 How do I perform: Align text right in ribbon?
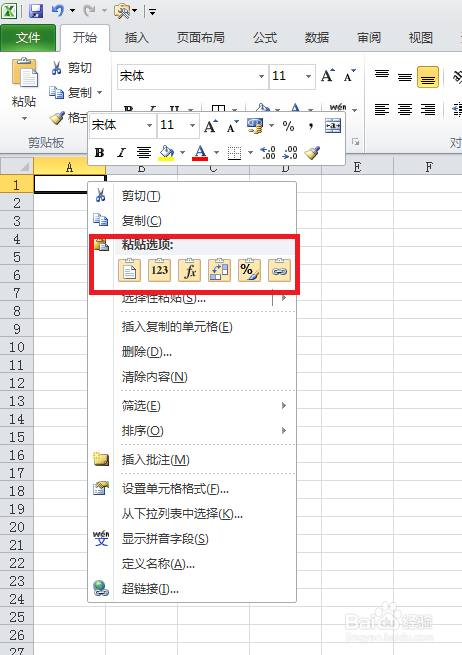[x=428, y=109]
